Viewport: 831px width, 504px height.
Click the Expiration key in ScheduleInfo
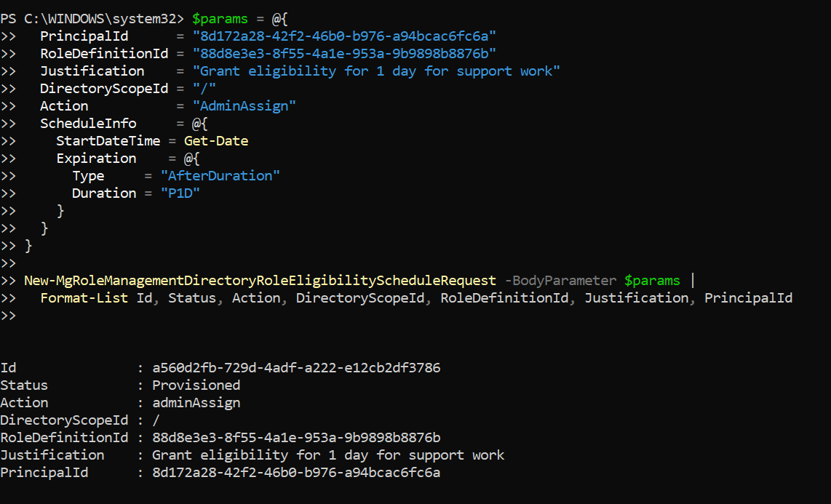96,159
